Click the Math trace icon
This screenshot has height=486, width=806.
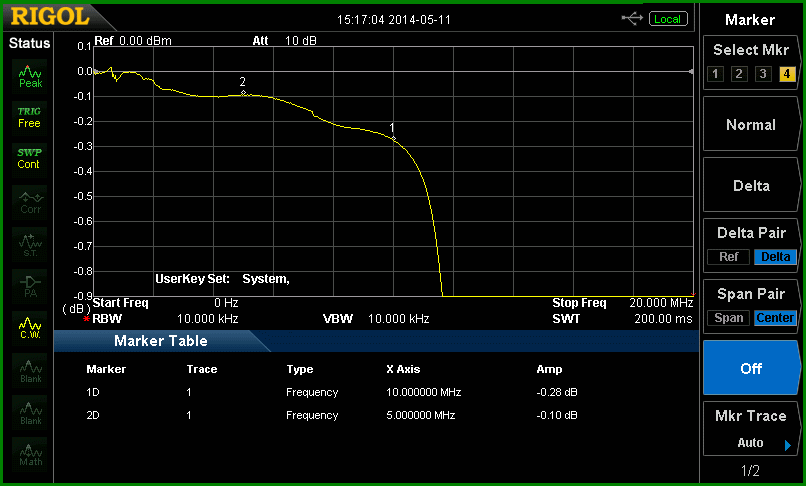click(30, 454)
